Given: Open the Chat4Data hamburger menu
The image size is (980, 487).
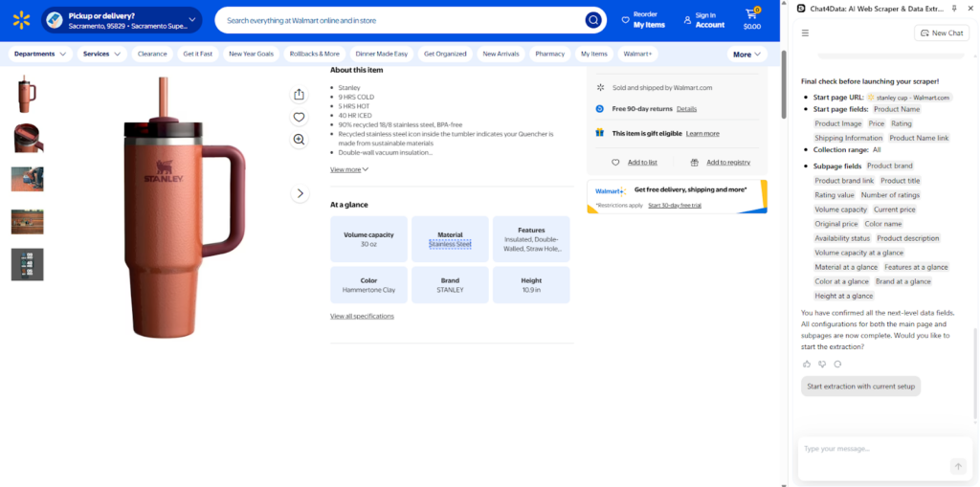Looking at the screenshot, I should (805, 33).
